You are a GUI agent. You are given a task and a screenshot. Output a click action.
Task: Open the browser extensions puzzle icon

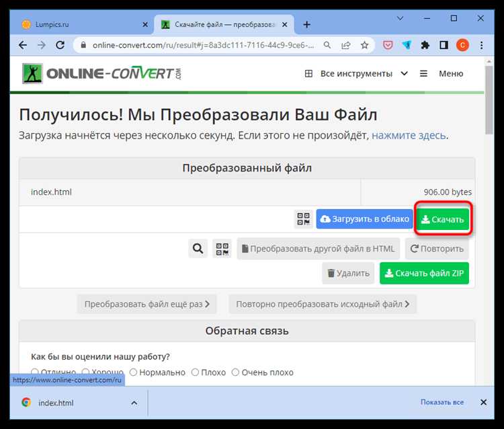click(x=425, y=45)
